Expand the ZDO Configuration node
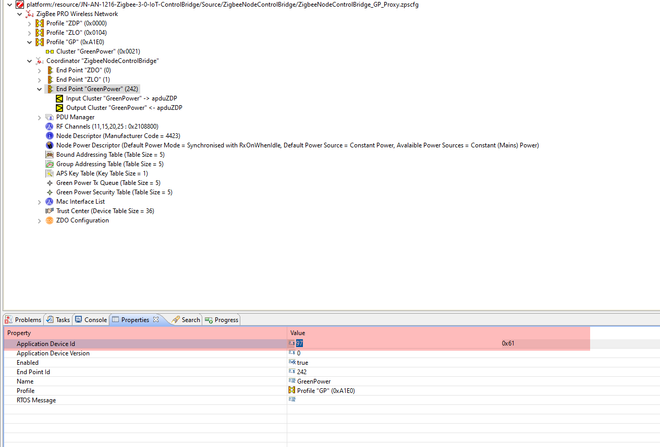 [x=40, y=221]
